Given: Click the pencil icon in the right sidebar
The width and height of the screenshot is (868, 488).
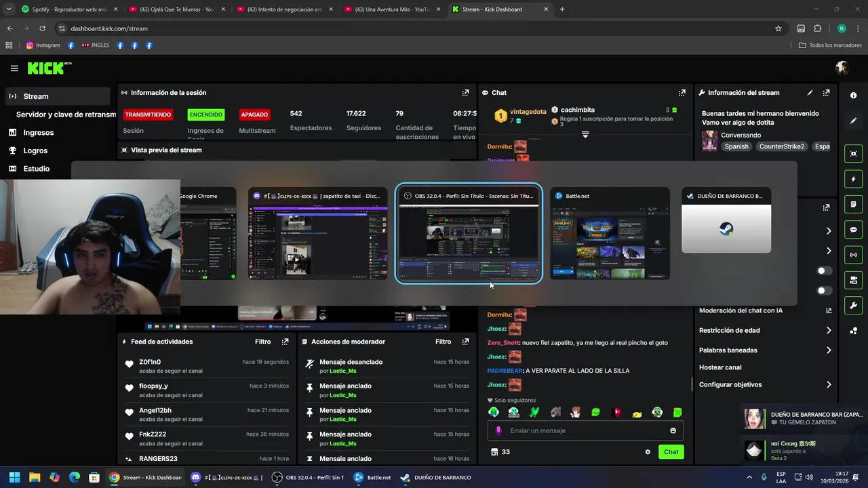Looking at the screenshot, I should (854, 121).
